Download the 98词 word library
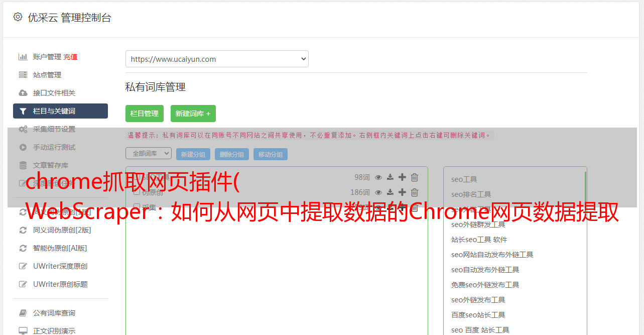Screen dimensions: 644x335 pyautogui.click(x=391, y=177)
